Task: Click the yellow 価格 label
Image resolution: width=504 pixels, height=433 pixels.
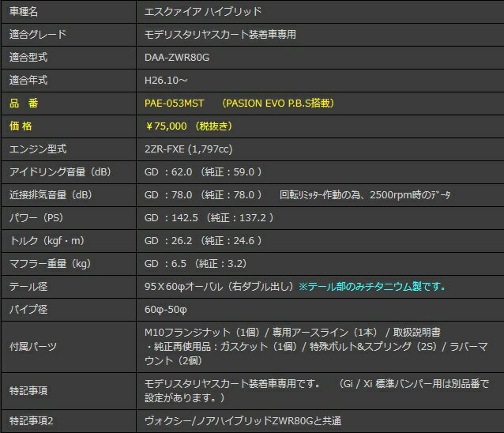Action: pyautogui.click(x=23, y=126)
